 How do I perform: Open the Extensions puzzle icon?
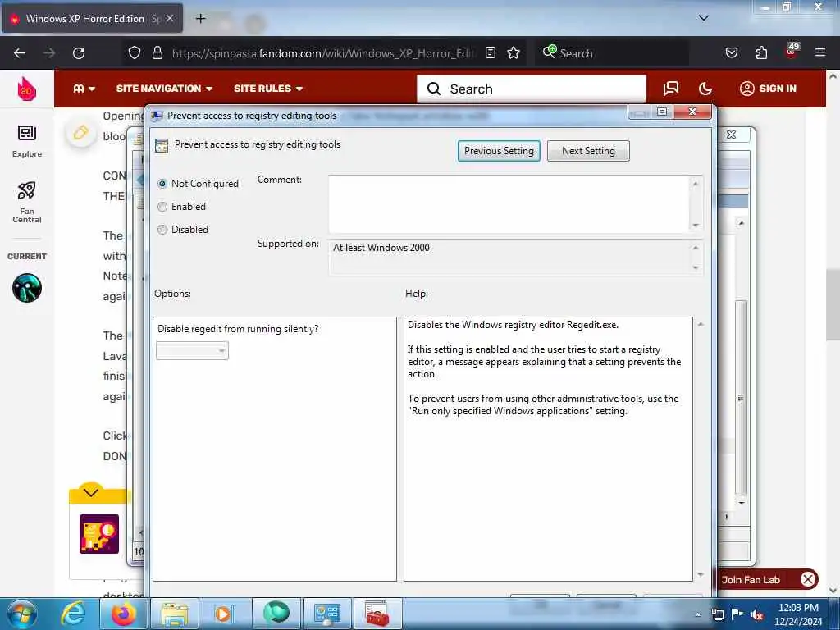pyautogui.click(x=761, y=52)
